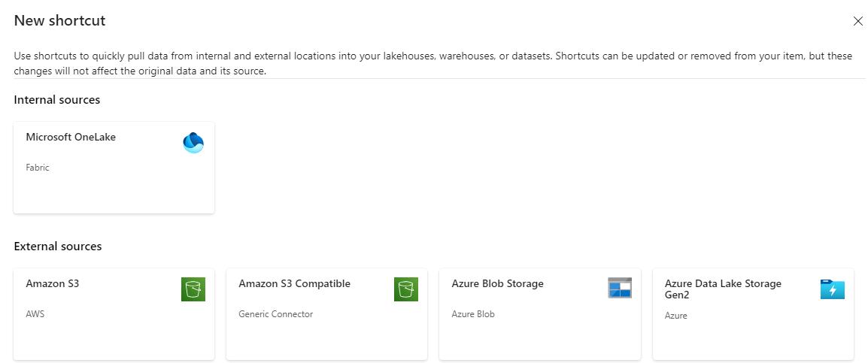Viewport: 868px width, 363px height.
Task: Click the AWS subtitle on Amazon S3
Action: coord(35,313)
